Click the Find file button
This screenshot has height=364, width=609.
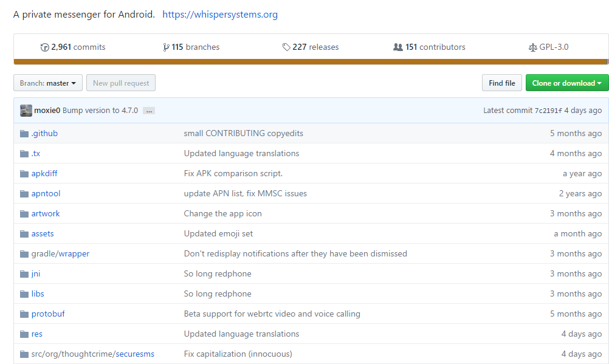501,83
